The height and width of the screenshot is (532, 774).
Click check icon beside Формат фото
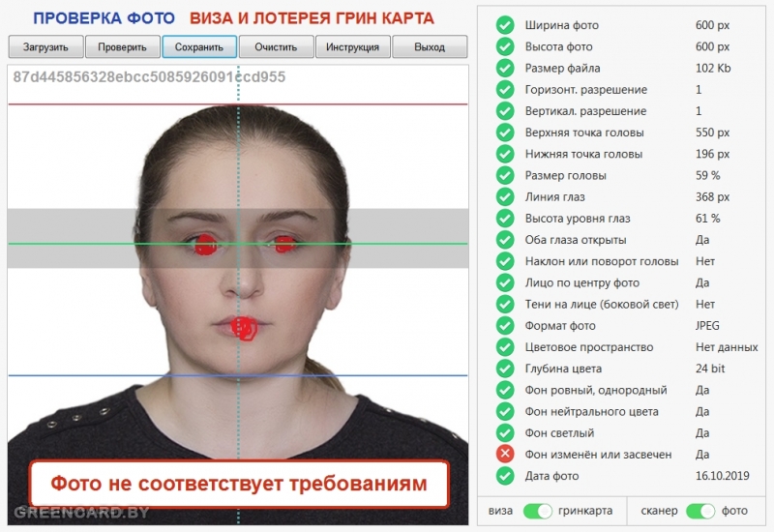(505, 325)
